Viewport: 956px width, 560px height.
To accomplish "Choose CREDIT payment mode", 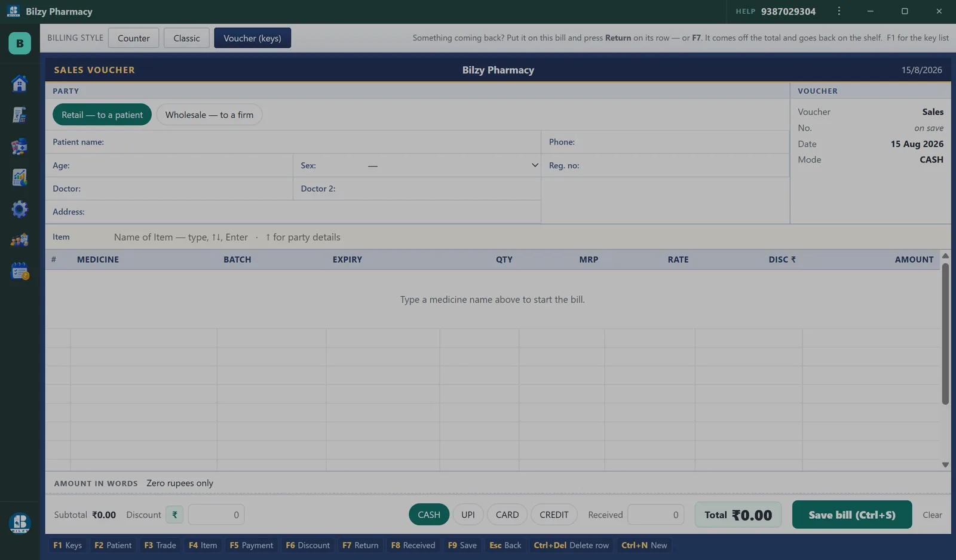I will tap(554, 515).
